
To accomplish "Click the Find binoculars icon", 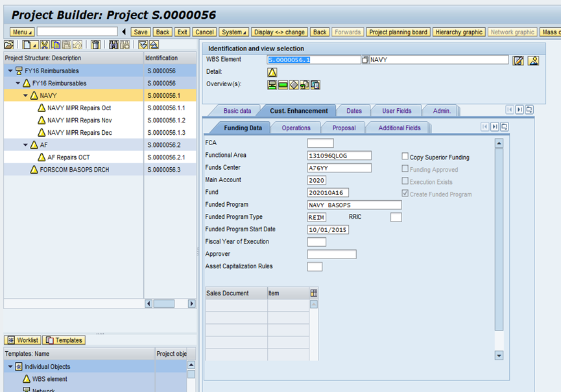I will [114, 45].
